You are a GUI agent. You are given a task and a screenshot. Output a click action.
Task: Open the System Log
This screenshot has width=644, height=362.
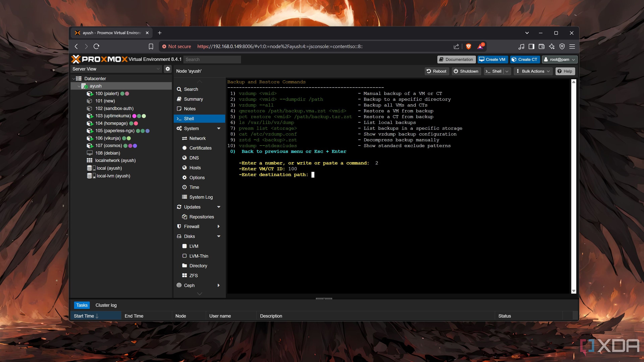201,197
